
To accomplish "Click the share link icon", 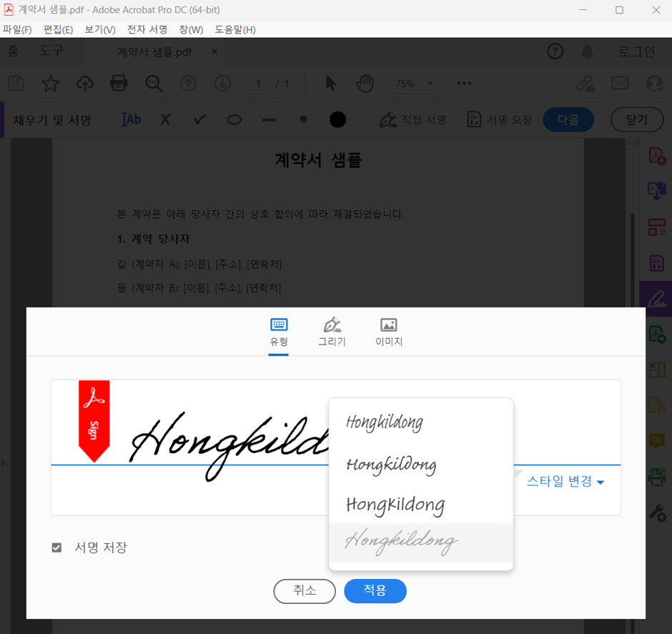I will 585,83.
